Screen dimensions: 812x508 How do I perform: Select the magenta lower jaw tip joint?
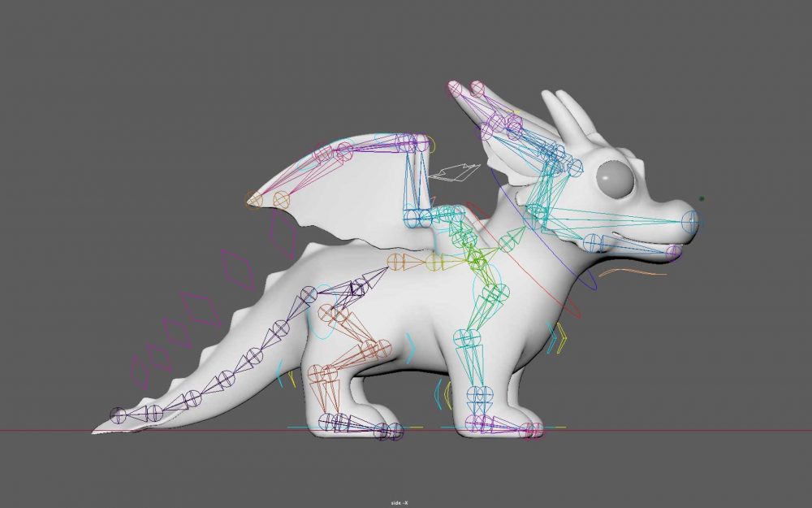(x=673, y=253)
